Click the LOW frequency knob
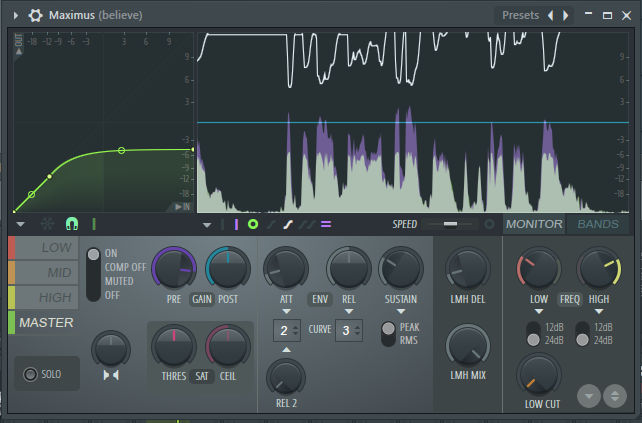Screen dimensions: 642x423 [539, 268]
